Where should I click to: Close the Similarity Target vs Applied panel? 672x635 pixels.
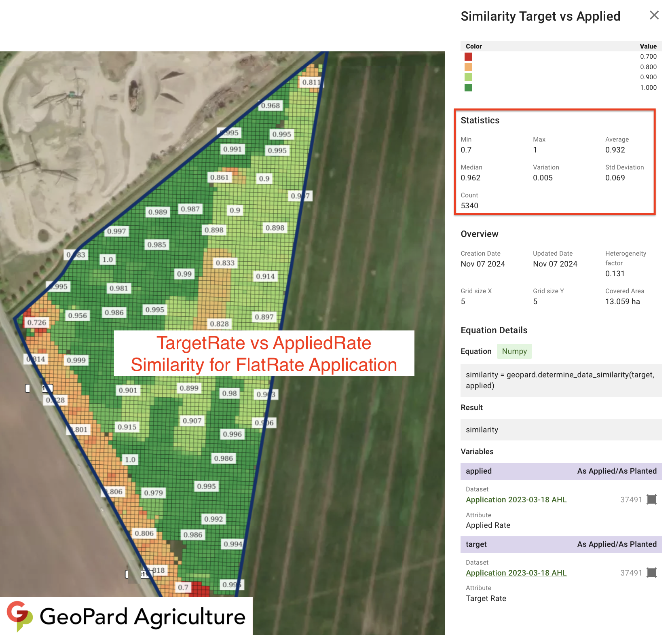[654, 15]
